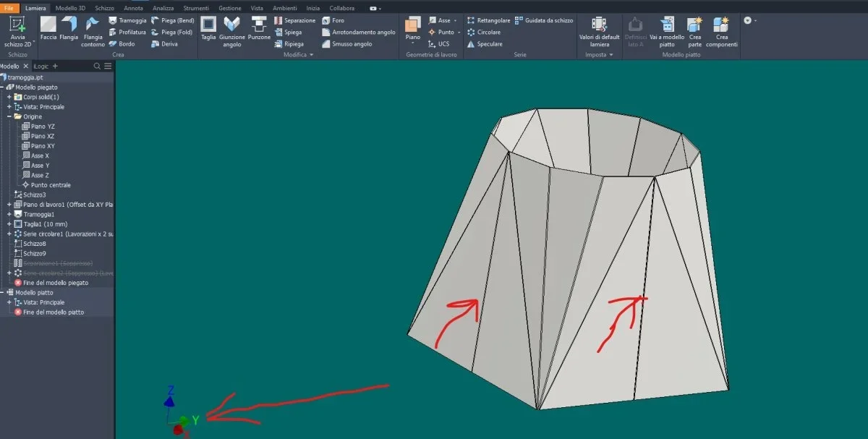Collapse the Origine folder node
The width and height of the screenshot is (868, 439).
pyautogui.click(x=9, y=116)
